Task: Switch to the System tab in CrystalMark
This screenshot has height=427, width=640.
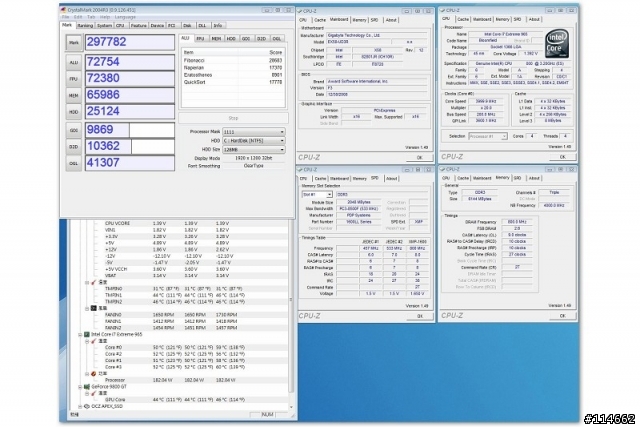Action: click(x=104, y=25)
